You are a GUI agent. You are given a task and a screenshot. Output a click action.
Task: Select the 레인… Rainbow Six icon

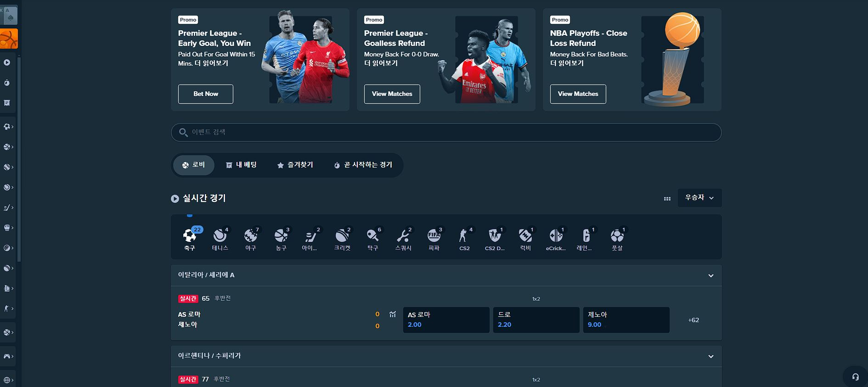tap(586, 239)
